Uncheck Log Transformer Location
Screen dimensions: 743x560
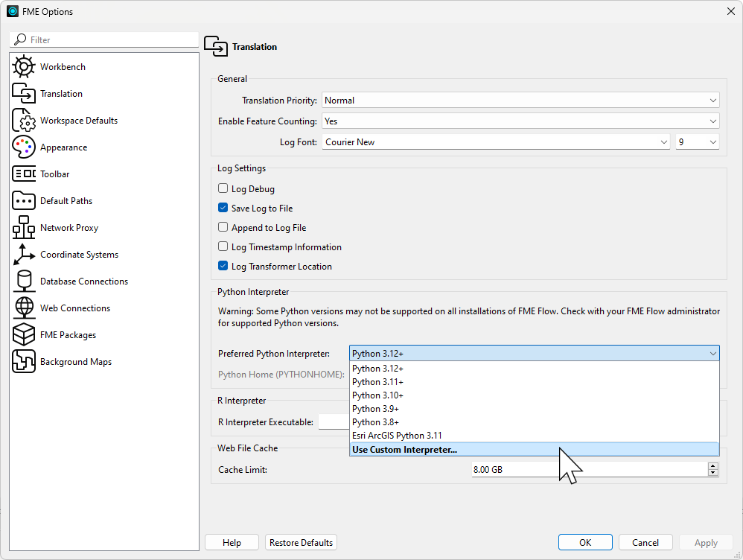point(223,266)
